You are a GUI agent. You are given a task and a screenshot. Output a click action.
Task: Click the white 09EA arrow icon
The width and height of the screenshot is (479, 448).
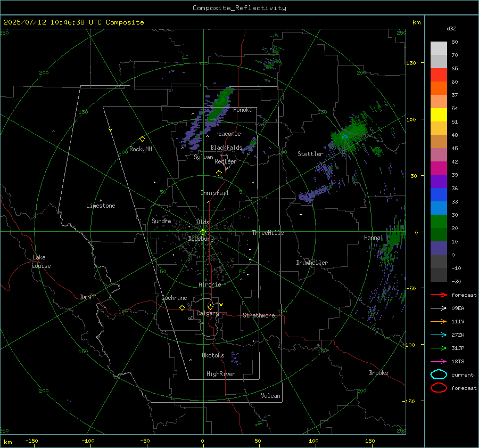pyautogui.click(x=439, y=308)
